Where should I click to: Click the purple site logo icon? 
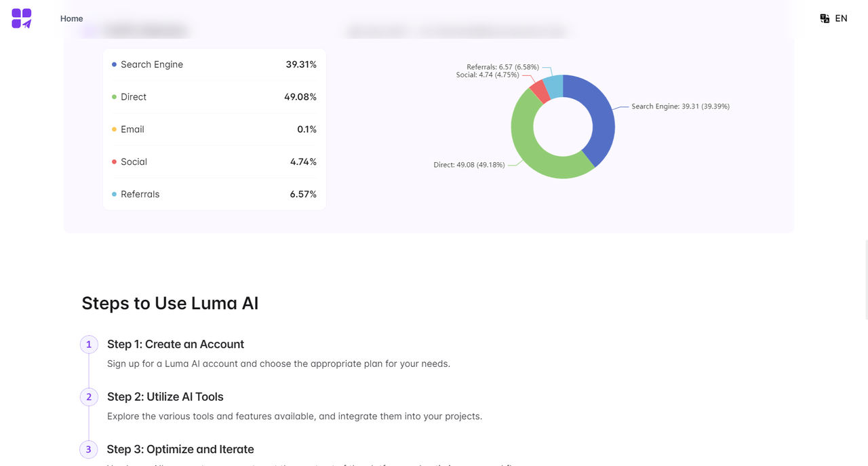tap(22, 18)
